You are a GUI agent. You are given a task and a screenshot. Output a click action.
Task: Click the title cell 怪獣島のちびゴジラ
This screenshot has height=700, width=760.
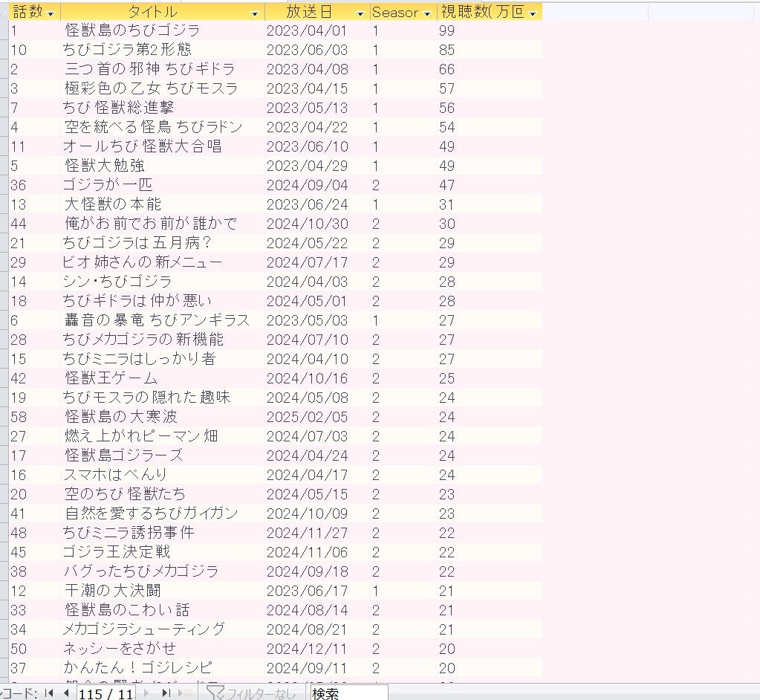tap(163, 30)
